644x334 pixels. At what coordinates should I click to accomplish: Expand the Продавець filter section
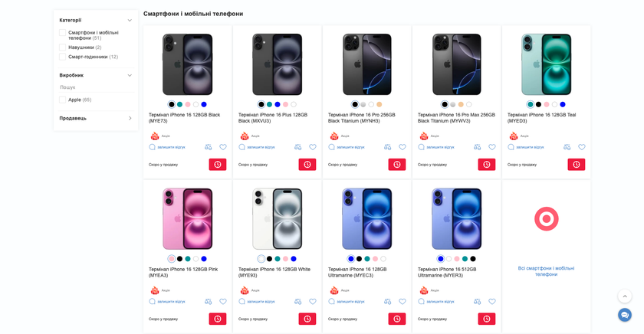pos(130,118)
